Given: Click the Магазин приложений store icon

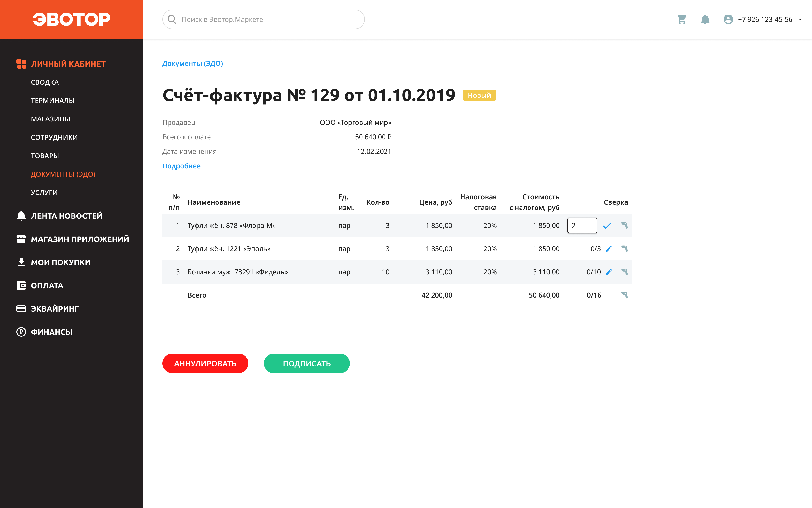Looking at the screenshot, I should pos(21,239).
